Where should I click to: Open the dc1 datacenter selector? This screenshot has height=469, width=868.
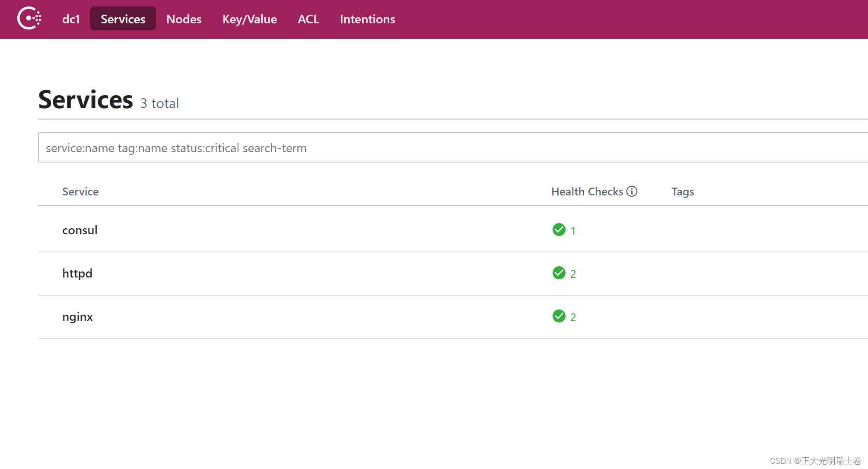point(71,19)
